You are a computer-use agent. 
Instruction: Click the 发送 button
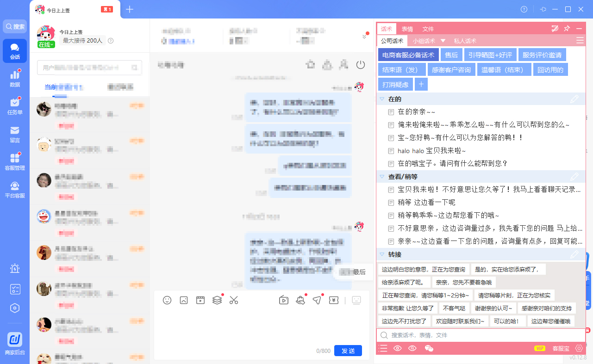point(348,351)
